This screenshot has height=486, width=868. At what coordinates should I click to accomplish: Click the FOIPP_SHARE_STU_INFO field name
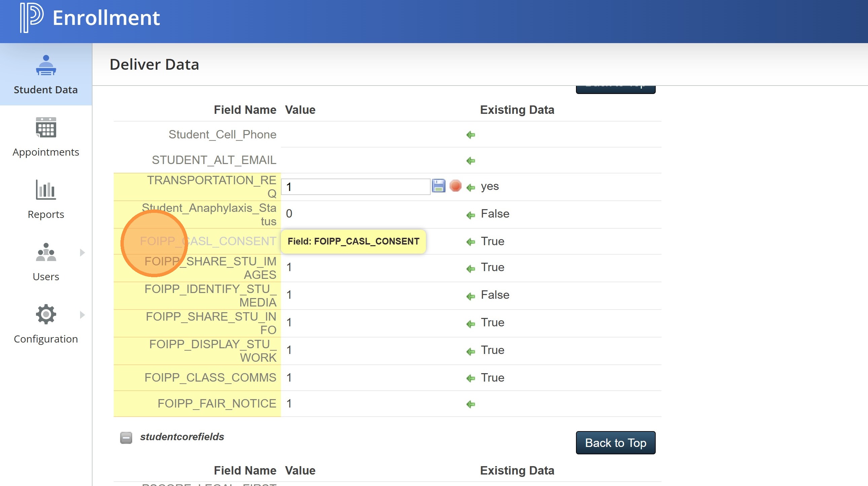211,323
